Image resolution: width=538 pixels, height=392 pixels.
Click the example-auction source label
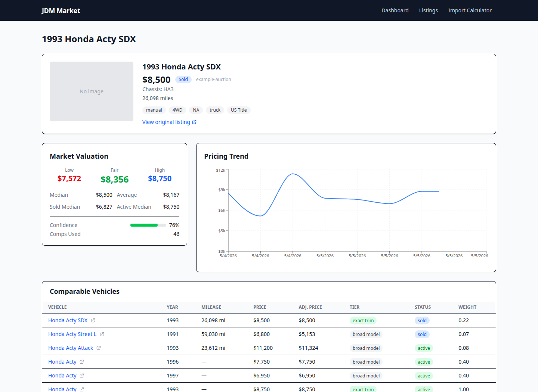[x=213, y=80]
